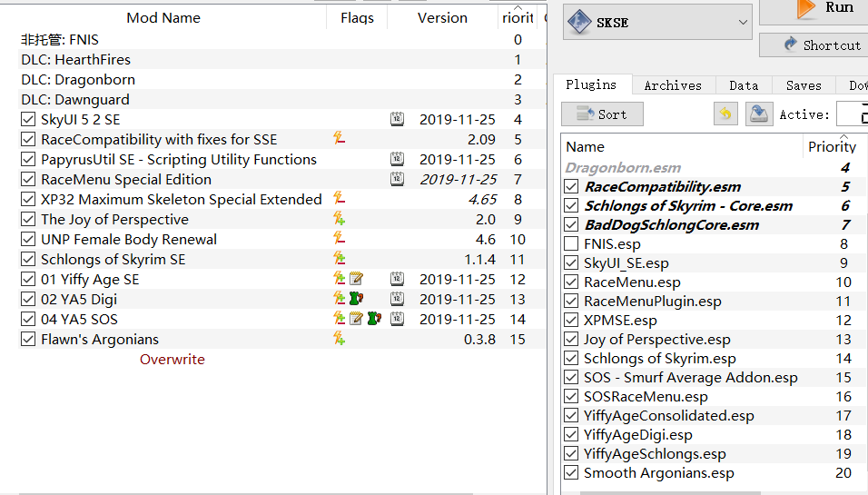Select version 4.65 of XP32 Skeleton

click(482, 199)
